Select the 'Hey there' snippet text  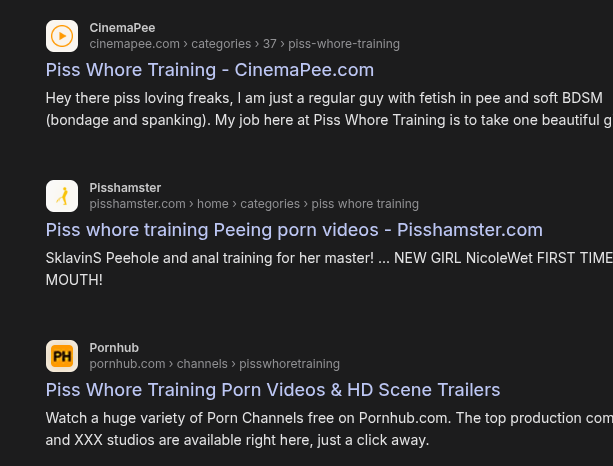click(329, 109)
